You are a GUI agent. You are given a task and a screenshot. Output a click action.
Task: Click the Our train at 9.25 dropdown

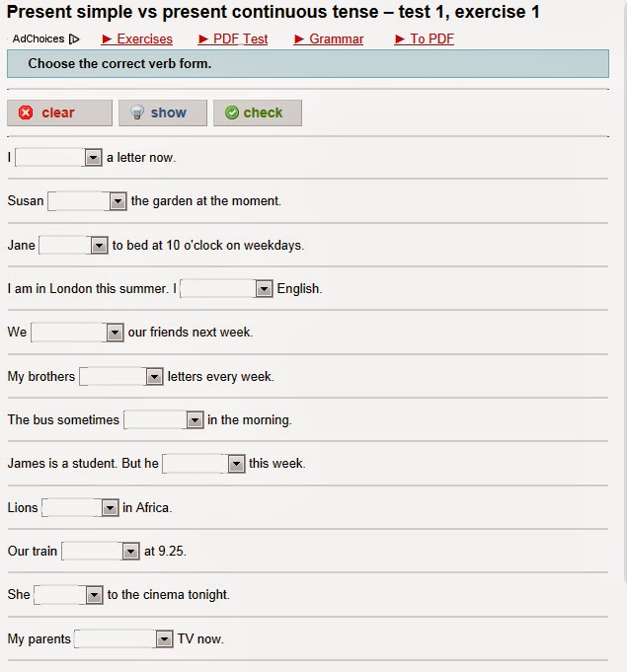[101, 551]
